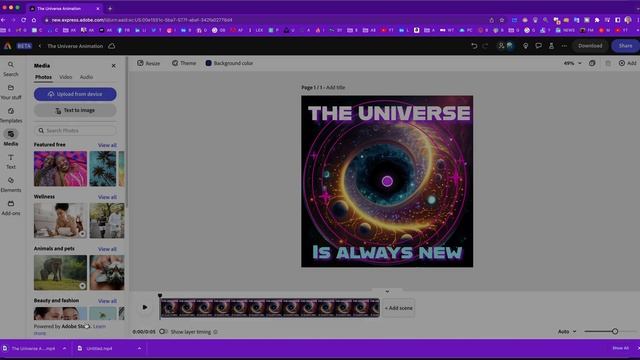Collapse the timeline with the chevron
Screen dimensions: 640x360
coord(387,291)
